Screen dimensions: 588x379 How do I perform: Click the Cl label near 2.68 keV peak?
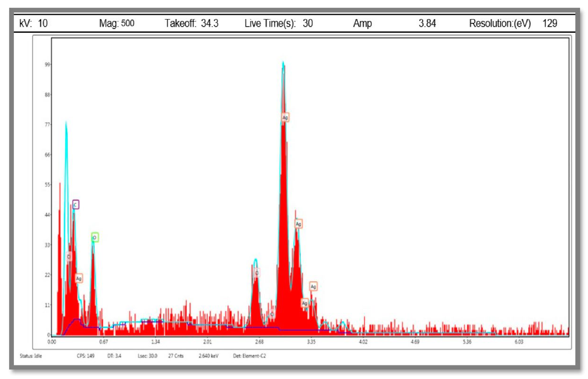[257, 273]
